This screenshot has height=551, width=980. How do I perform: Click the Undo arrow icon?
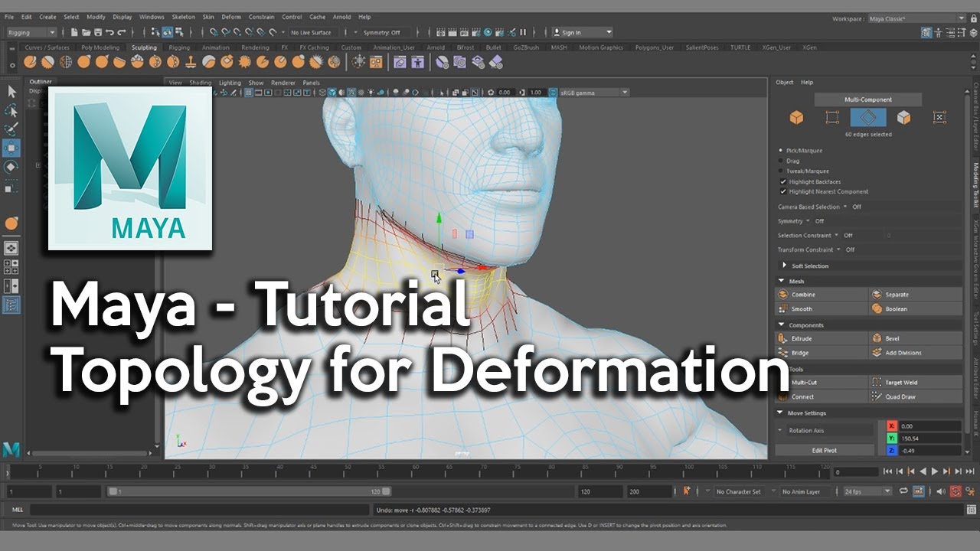pos(109,32)
